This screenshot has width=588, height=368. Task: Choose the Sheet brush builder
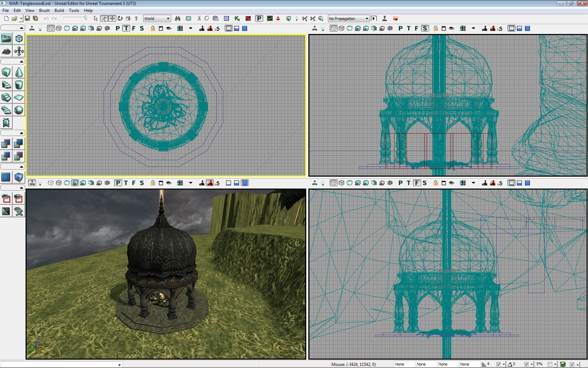tap(19, 97)
